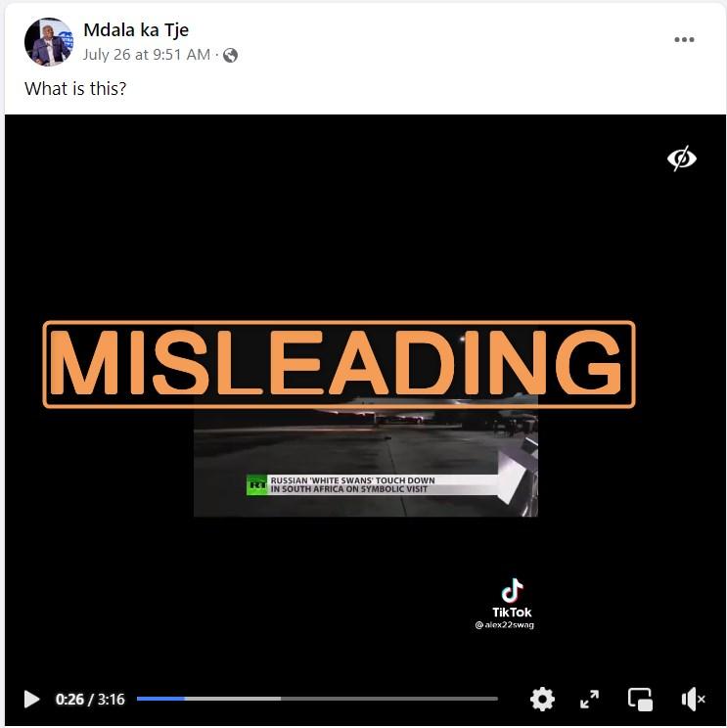Click the globe public audience icon

coord(230,55)
